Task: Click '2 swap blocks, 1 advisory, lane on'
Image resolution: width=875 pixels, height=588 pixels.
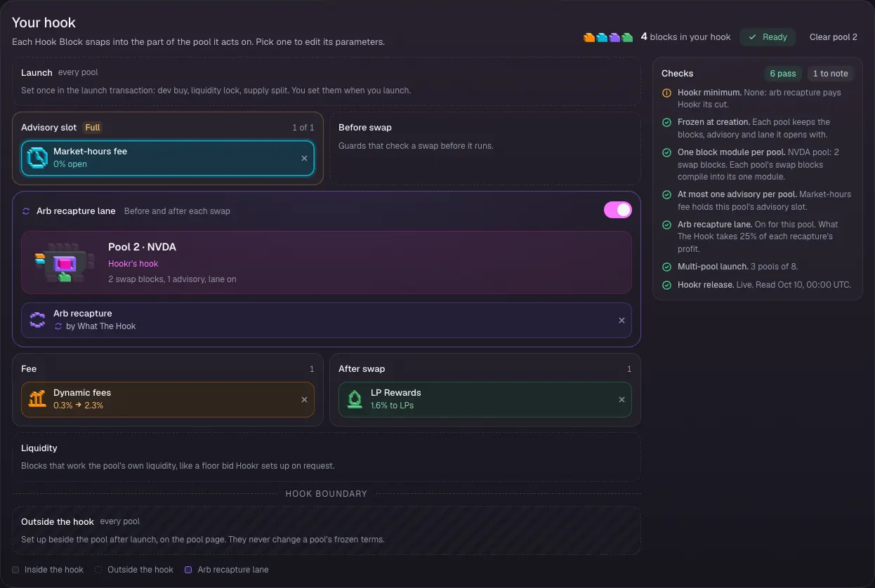Action: click(172, 279)
